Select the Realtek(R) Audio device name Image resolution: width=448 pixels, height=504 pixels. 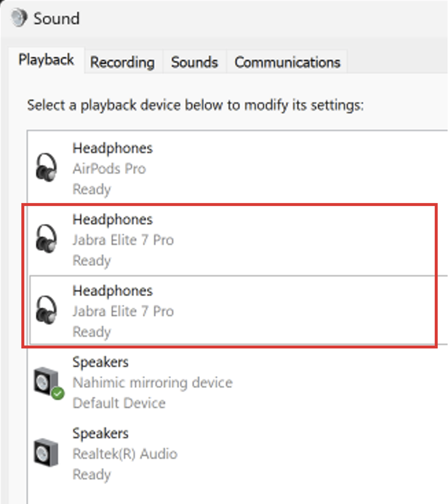click(125, 454)
